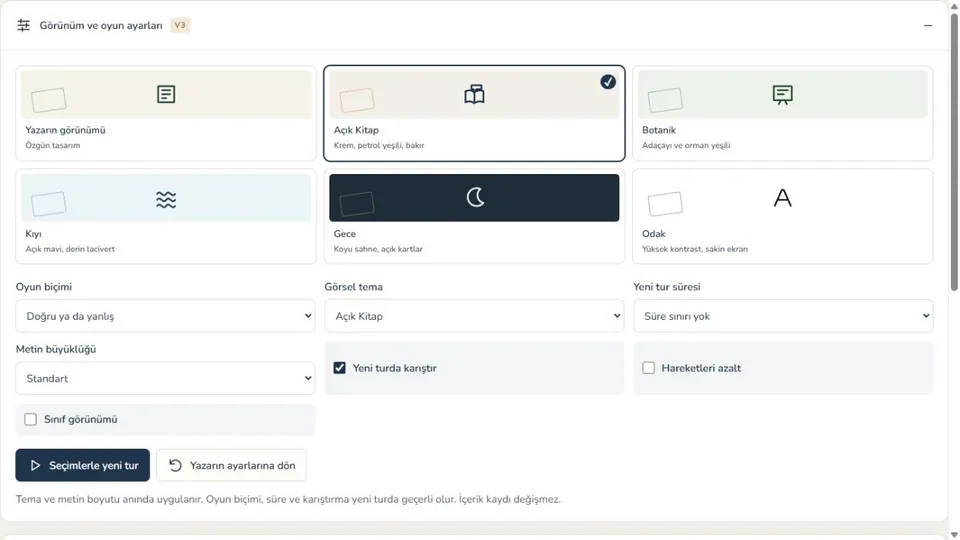Screen dimensions: 960x540
Task: Click the presentation board icon on Botanik card
Action: (x=782, y=95)
